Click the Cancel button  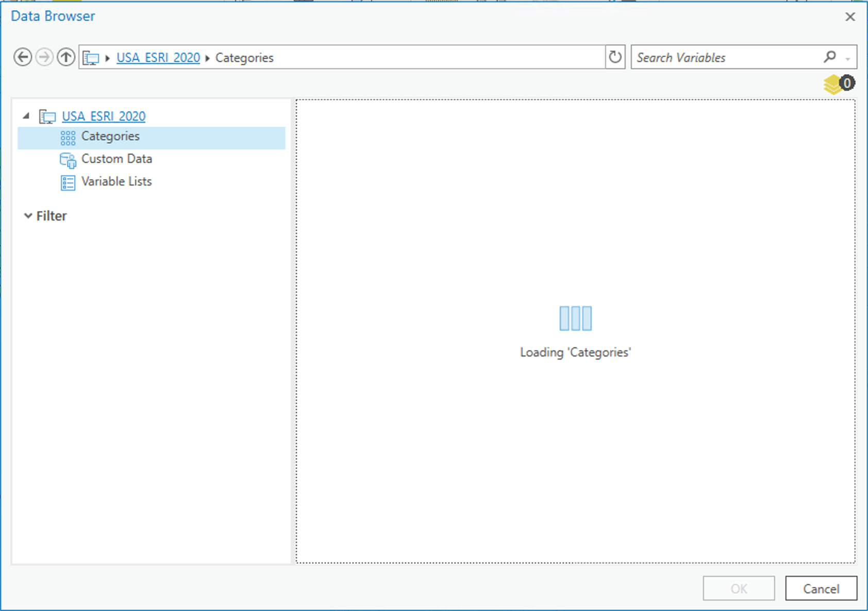[x=821, y=588]
